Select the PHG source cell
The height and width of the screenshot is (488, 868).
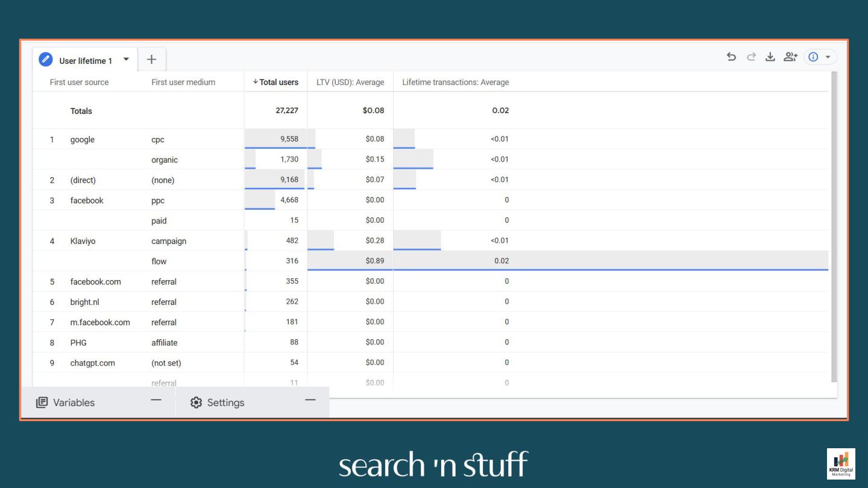[78, 342]
